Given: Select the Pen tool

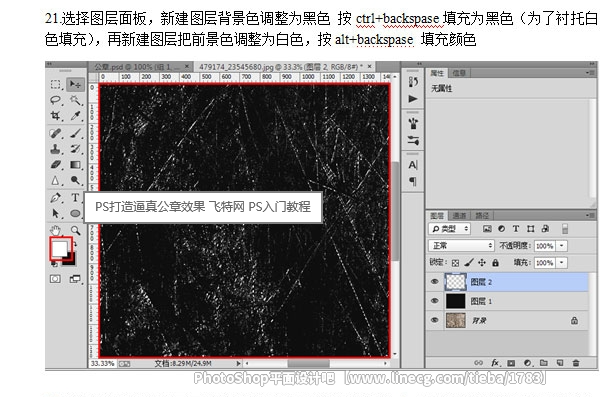Looking at the screenshot, I should (56, 198).
